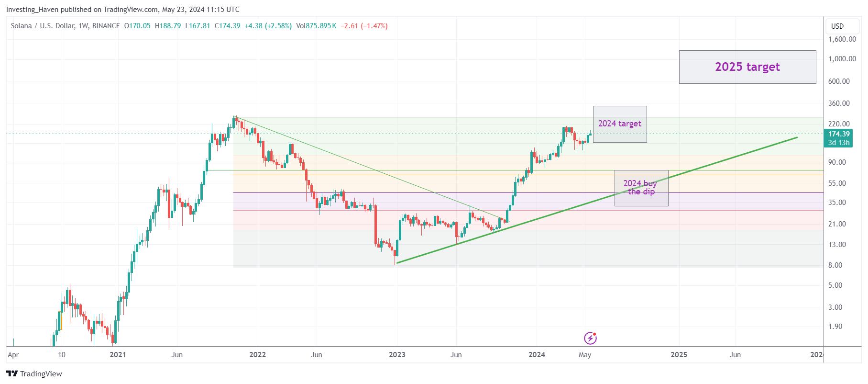868x384 pixels.
Task: Click the purple horizontal level line
Action: (x=528, y=193)
